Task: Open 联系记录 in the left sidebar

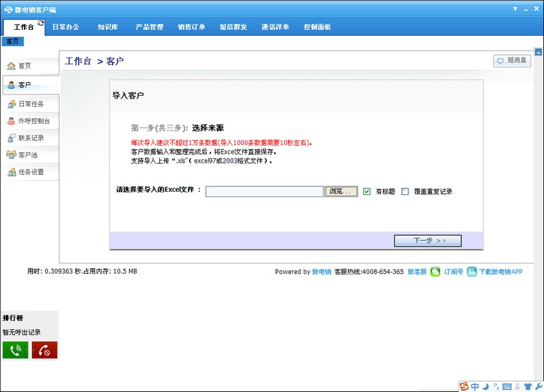Action: click(30, 138)
